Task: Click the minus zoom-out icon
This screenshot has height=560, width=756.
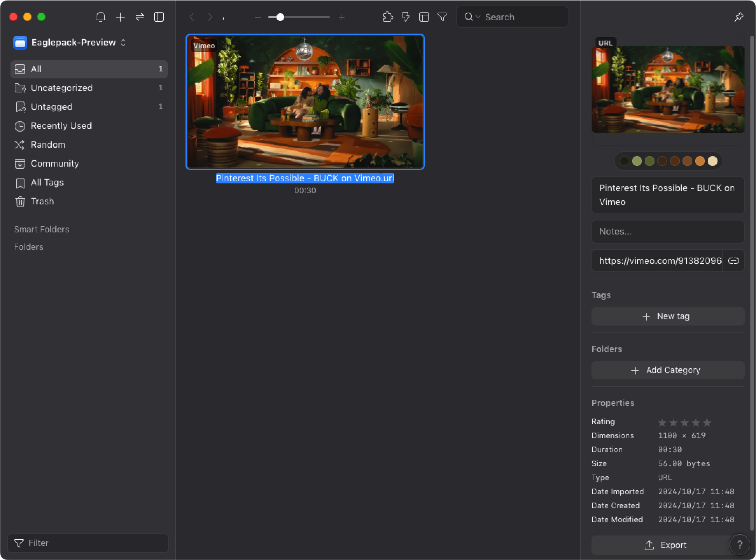Action: (258, 17)
